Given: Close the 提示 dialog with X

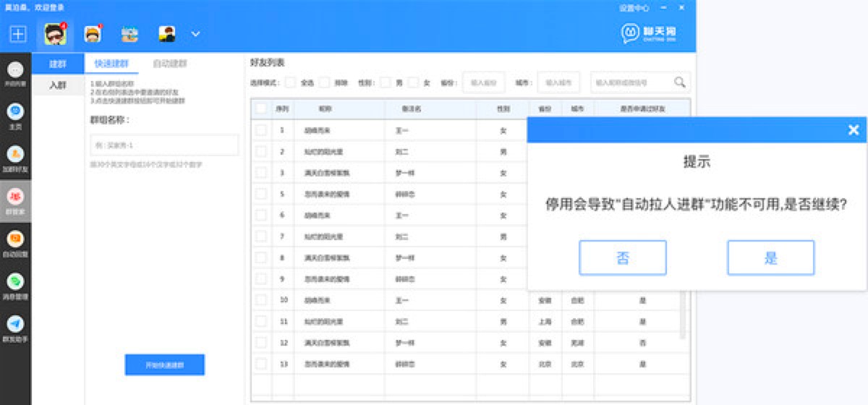Looking at the screenshot, I should coord(854,130).
